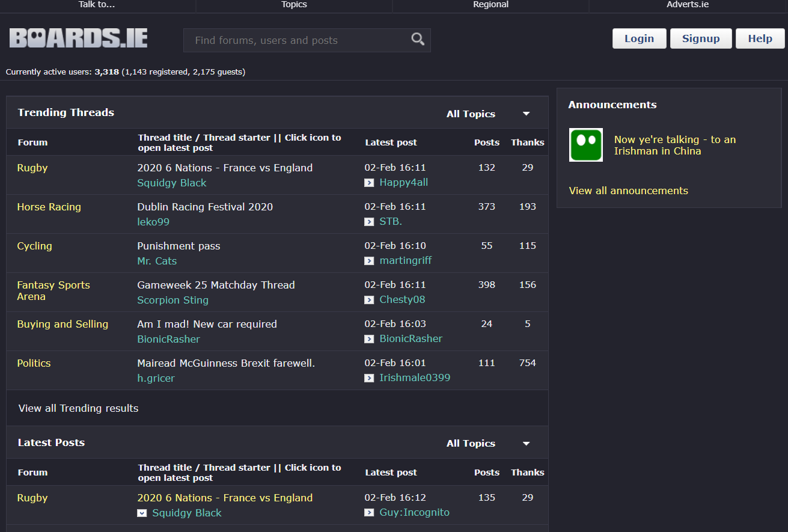Open Latest Posts All Topics dropdown
Viewport: 788px width, 532px height.
488,443
